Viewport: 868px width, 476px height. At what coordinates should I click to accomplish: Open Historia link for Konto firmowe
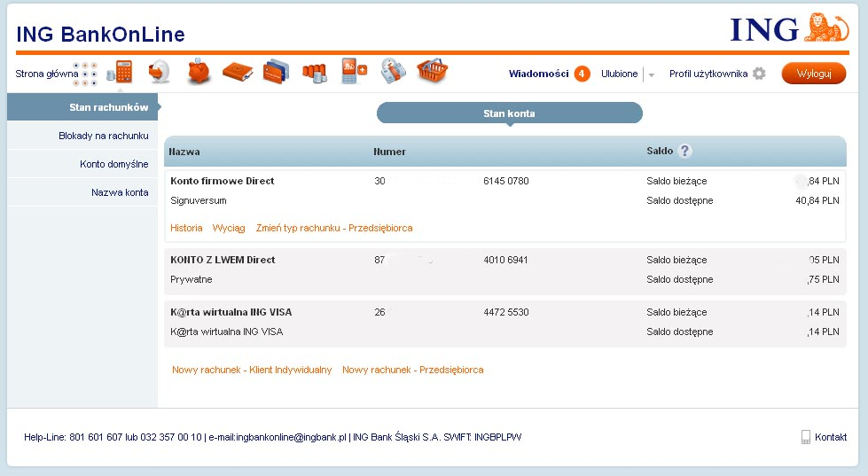(186, 228)
